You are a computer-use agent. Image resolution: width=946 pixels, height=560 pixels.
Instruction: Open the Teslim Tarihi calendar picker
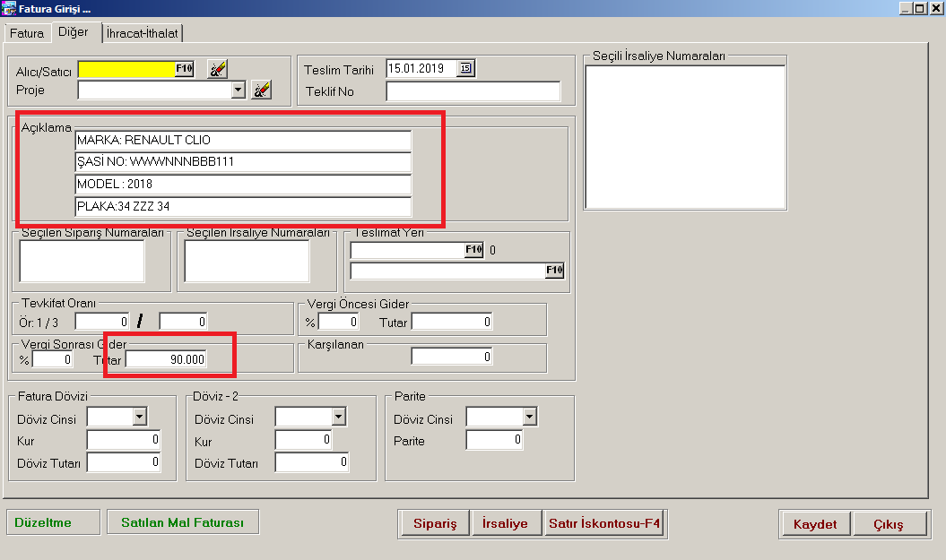pos(465,68)
